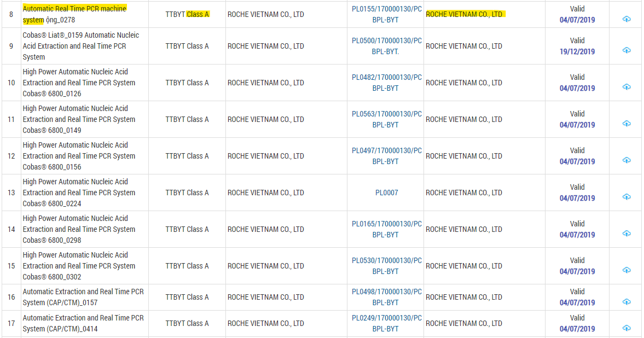The height and width of the screenshot is (338, 644).
Task: Click the highlighted ROCHE VIETNAM CO., LTD cell
Action: pos(464,14)
